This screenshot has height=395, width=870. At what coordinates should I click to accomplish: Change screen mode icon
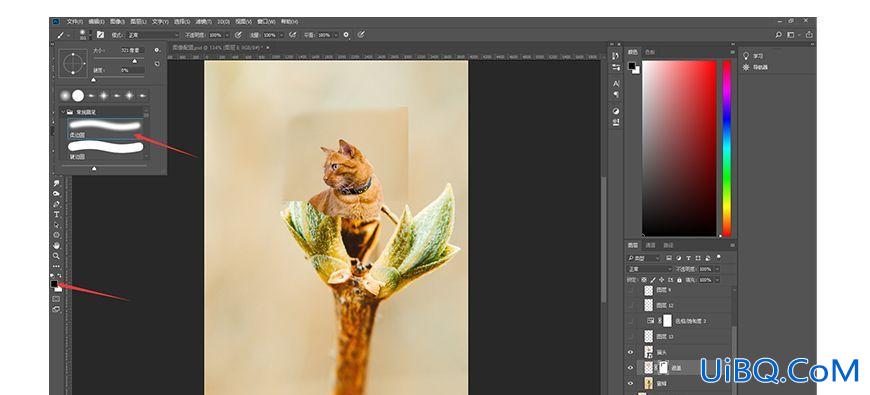56,310
